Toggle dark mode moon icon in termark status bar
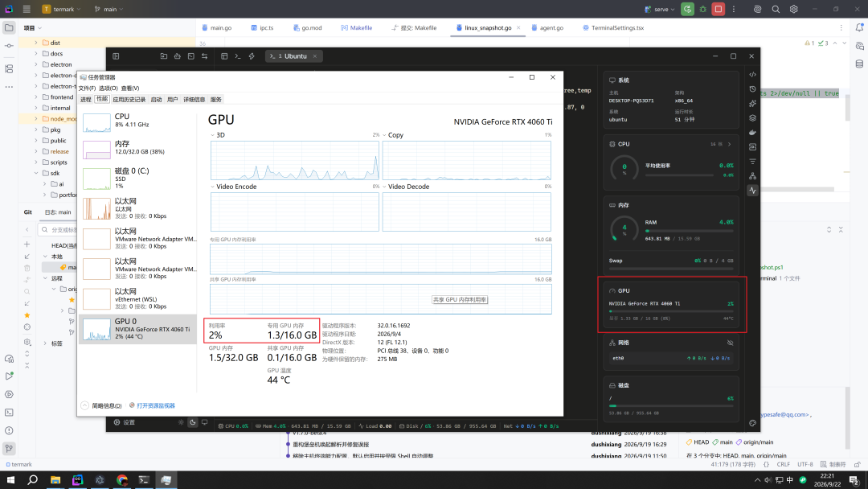Image resolution: width=868 pixels, height=489 pixels. [x=193, y=422]
